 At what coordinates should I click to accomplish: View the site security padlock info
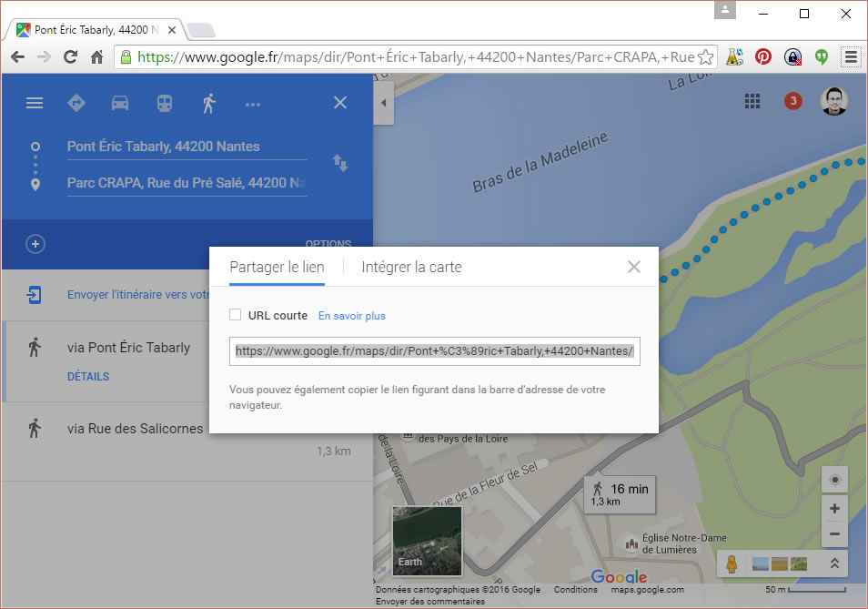[126, 57]
